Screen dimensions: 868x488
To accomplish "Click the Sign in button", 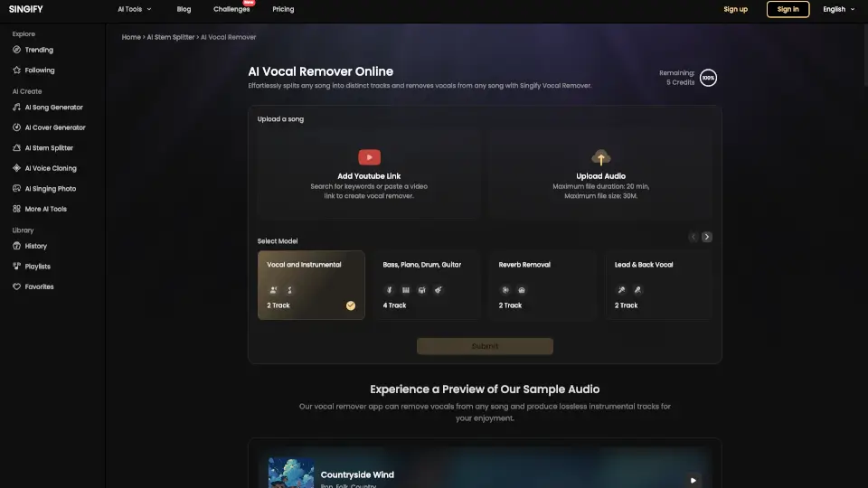I will [x=788, y=9].
